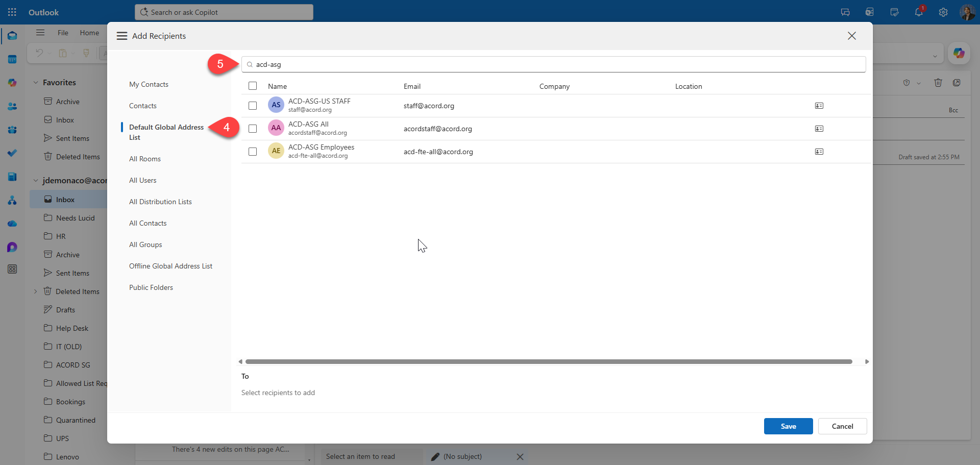Switch to All Distribution Lists
The width and height of the screenshot is (980, 465).
coord(160,202)
